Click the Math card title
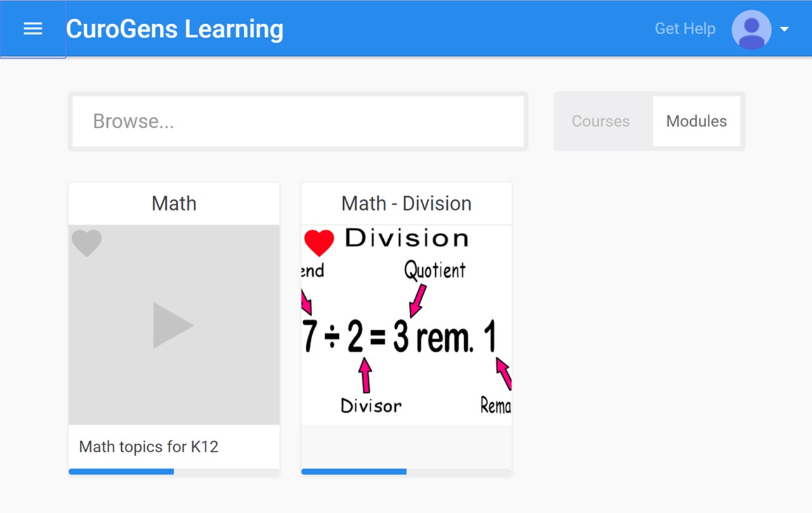The image size is (812, 513). [x=174, y=204]
